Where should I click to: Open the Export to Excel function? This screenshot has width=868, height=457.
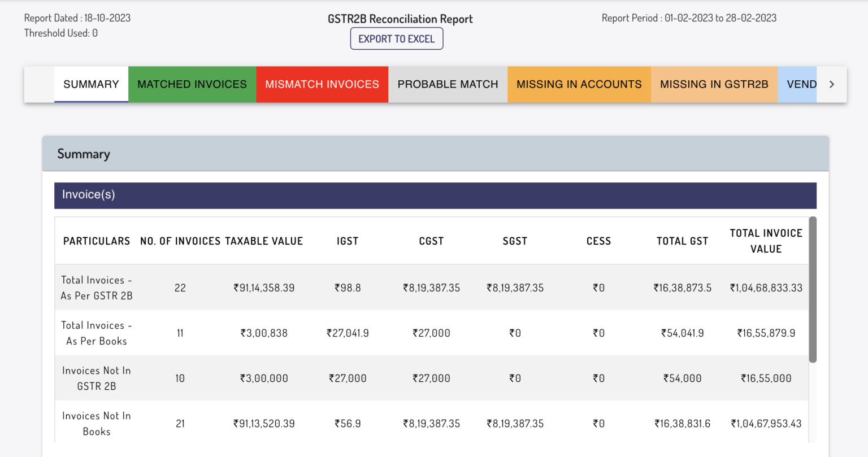(x=397, y=38)
